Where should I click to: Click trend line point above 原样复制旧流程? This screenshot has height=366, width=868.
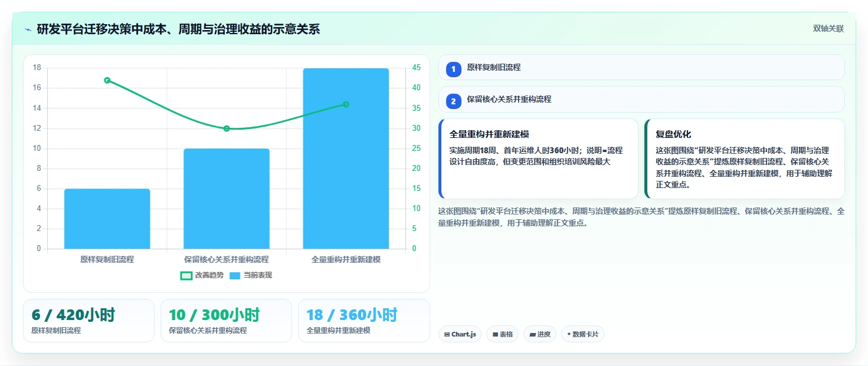[x=107, y=80]
